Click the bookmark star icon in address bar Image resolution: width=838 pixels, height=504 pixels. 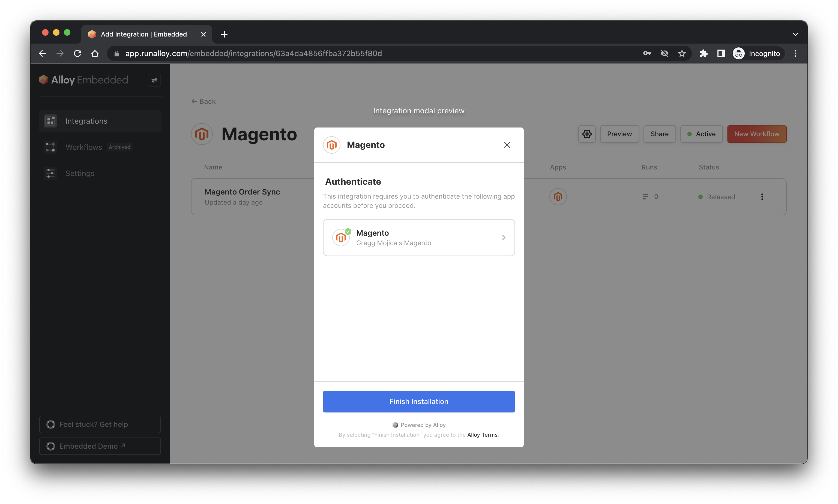coord(682,54)
